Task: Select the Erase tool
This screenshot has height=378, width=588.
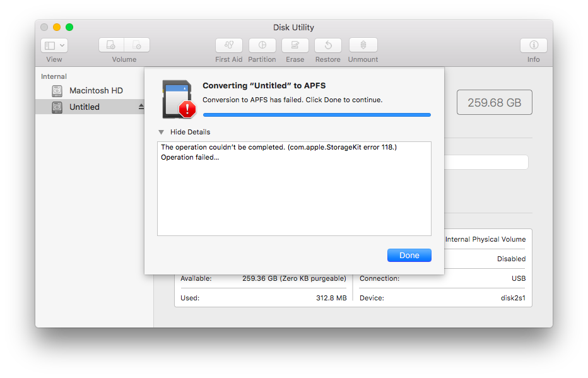Action: [295, 45]
